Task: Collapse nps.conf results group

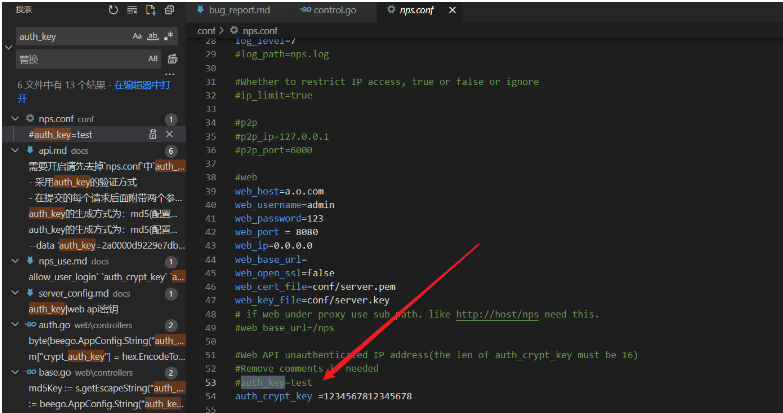Action: click(x=15, y=119)
